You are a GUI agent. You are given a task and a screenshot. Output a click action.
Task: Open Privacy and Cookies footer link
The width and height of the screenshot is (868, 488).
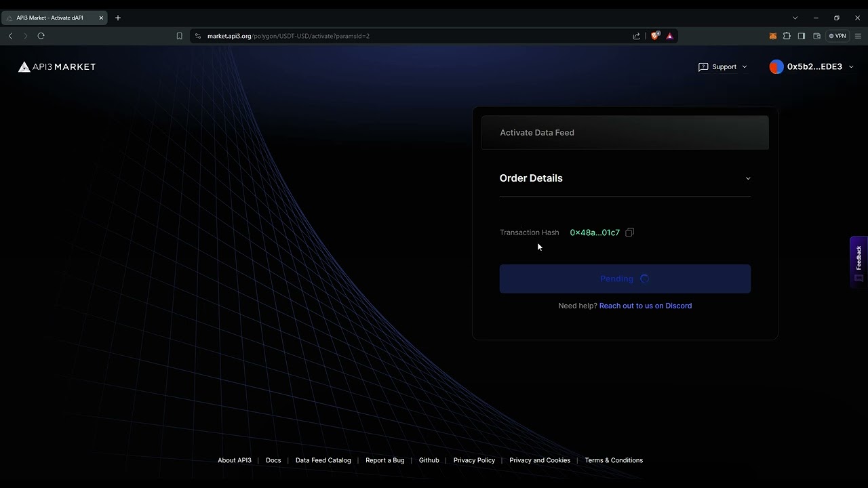click(x=540, y=460)
